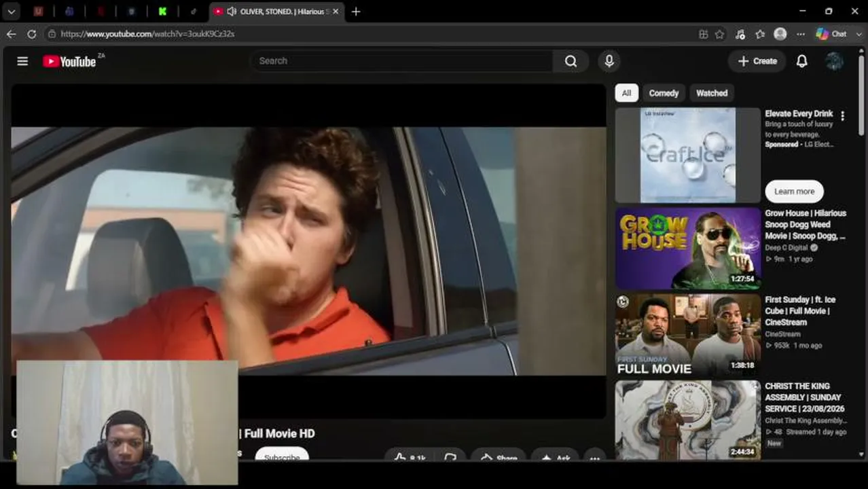The height and width of the screenshot is (489, 868).
Task: Click the magnifier search button
Action: (x=571, y=61)
